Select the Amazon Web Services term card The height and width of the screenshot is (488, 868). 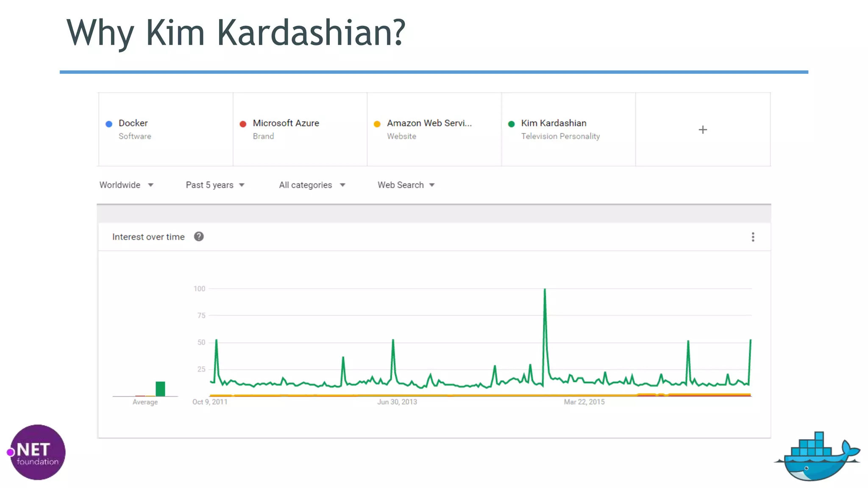pyautogui.click(x=434, y=129)
